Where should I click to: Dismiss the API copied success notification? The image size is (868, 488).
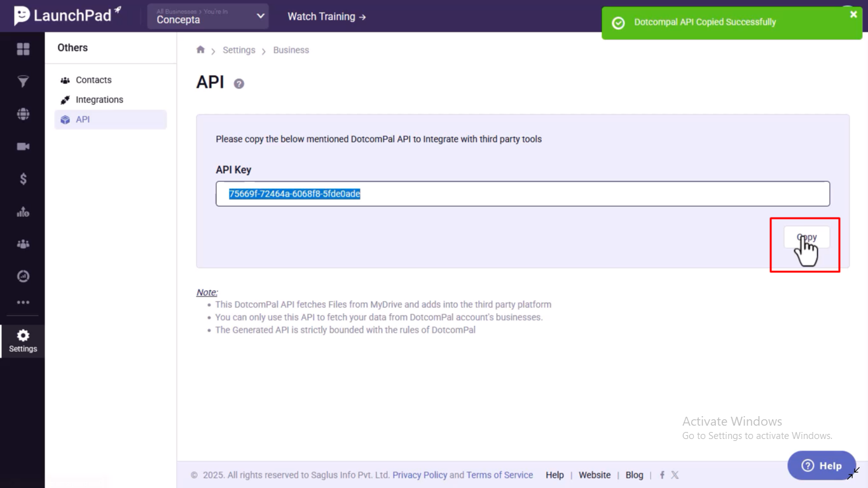click(x=853, y=15)
